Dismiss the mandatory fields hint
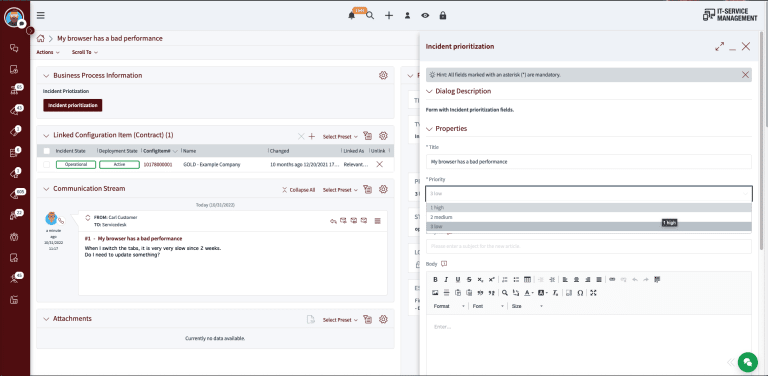 coord(745,75)
